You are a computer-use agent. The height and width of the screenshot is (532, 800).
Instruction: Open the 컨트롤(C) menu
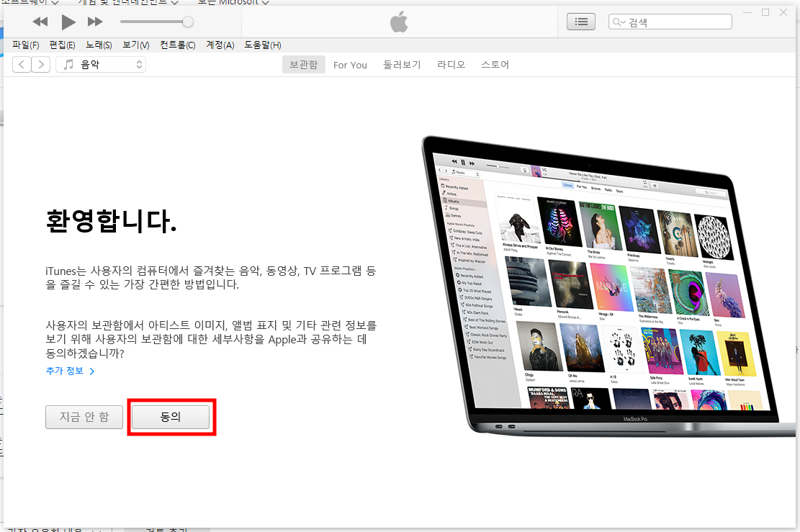point(178,45)
